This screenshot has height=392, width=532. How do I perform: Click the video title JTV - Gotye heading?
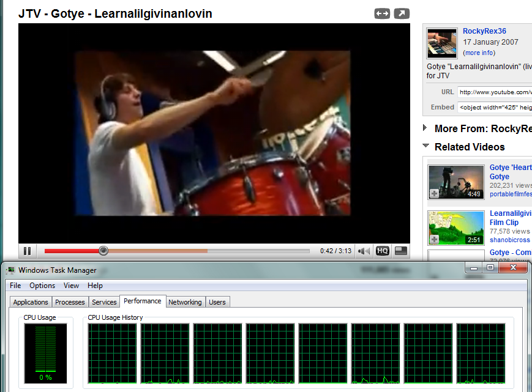coord(115,14)
